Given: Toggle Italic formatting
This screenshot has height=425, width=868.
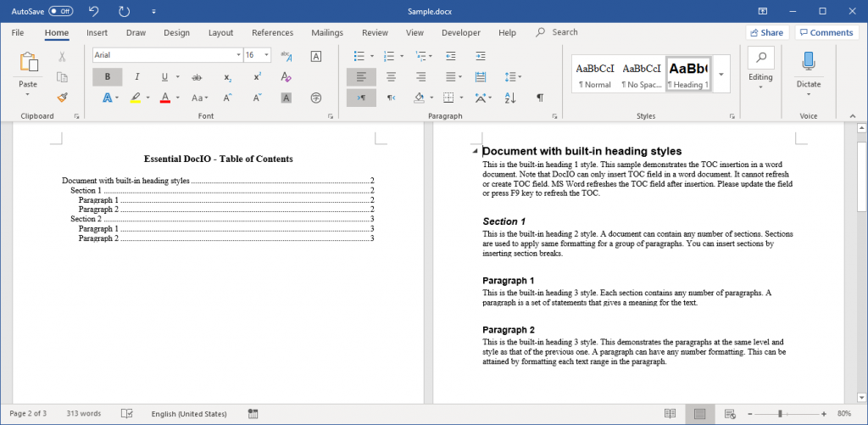Looking at the screenshot, I should point(136,77).
